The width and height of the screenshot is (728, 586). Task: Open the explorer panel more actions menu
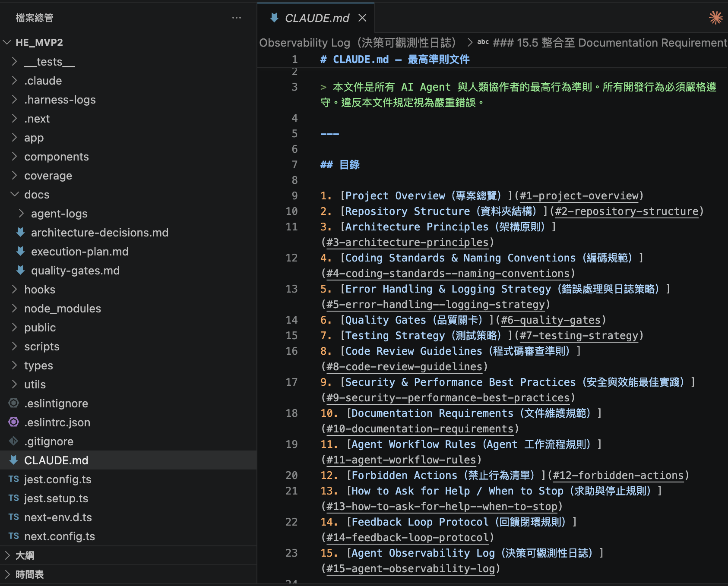(x=236, y=18)
